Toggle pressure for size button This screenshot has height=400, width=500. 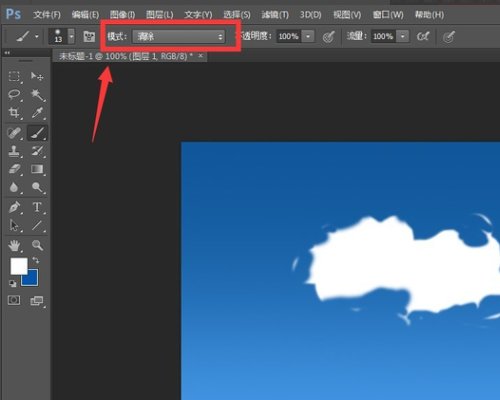[449, 37]
